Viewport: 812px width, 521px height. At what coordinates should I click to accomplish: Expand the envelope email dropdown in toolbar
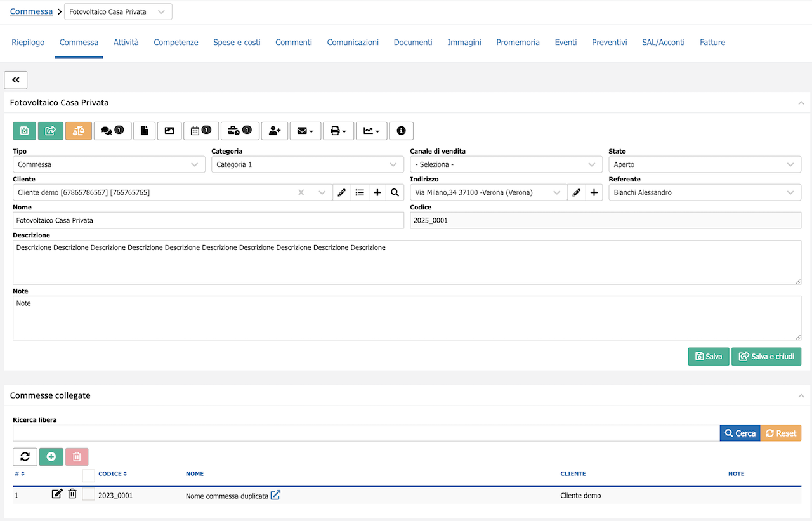coord(306,131)
